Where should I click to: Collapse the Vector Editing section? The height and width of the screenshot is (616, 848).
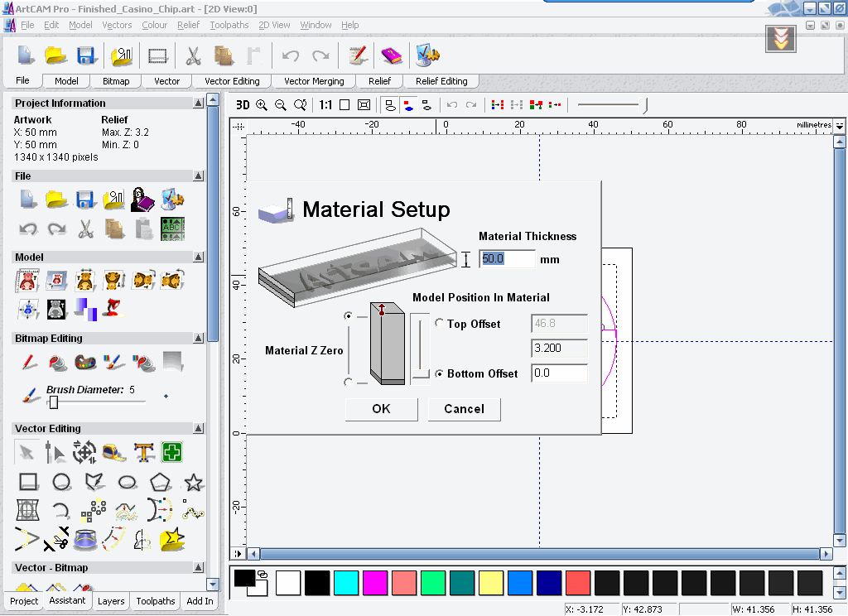coord(199,428)
